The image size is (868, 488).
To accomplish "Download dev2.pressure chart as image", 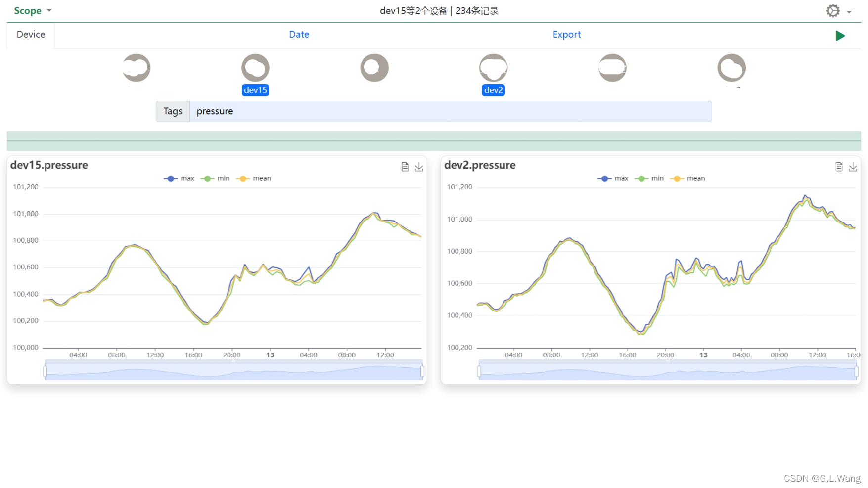I will (853, 167).
